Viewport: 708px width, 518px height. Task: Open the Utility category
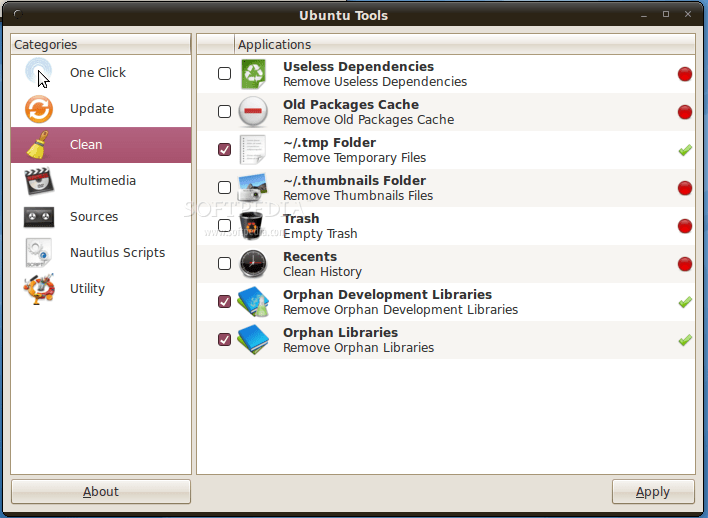[x=101, y=289]
